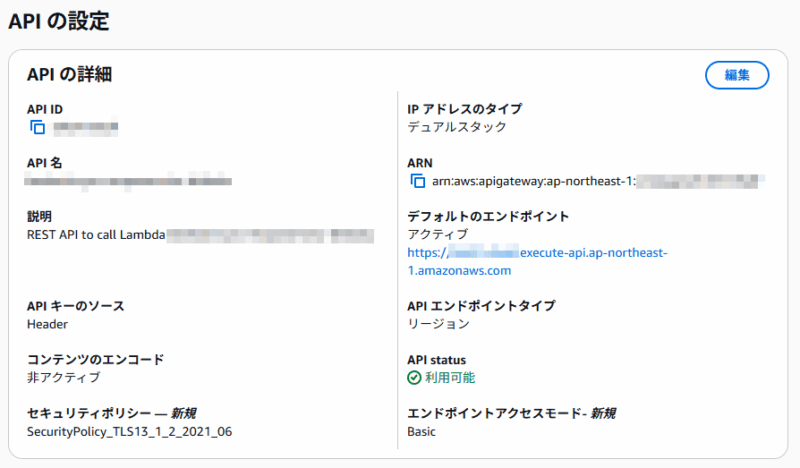Viewport: 800px width, 468px height.
Task: Select the 利用可能 status text
Action: [450, 378]
